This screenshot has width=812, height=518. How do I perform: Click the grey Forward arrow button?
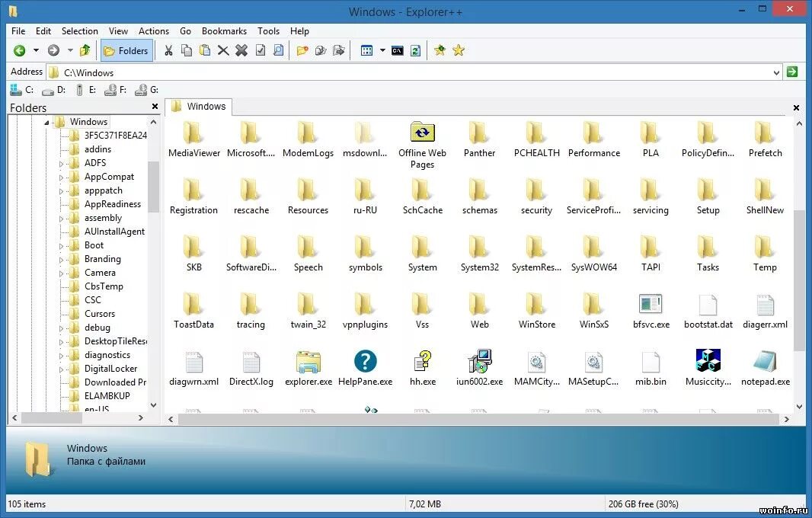point(53,50)
